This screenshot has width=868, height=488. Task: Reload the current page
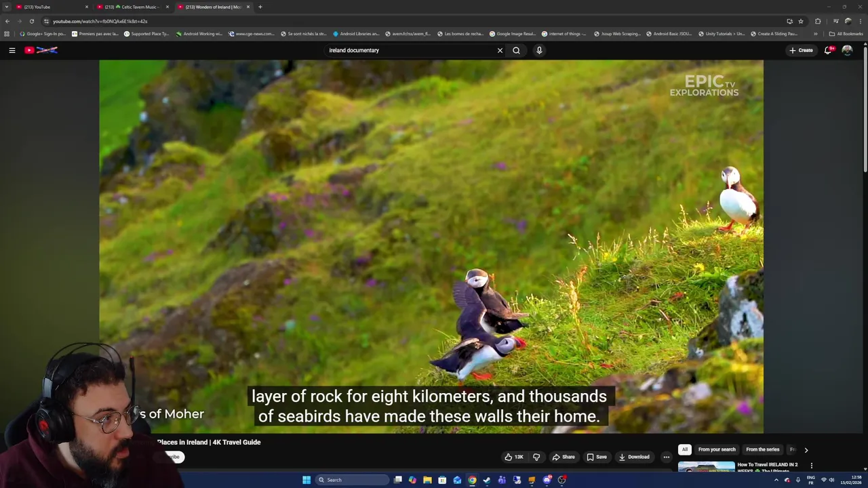(x=31, y=21)
